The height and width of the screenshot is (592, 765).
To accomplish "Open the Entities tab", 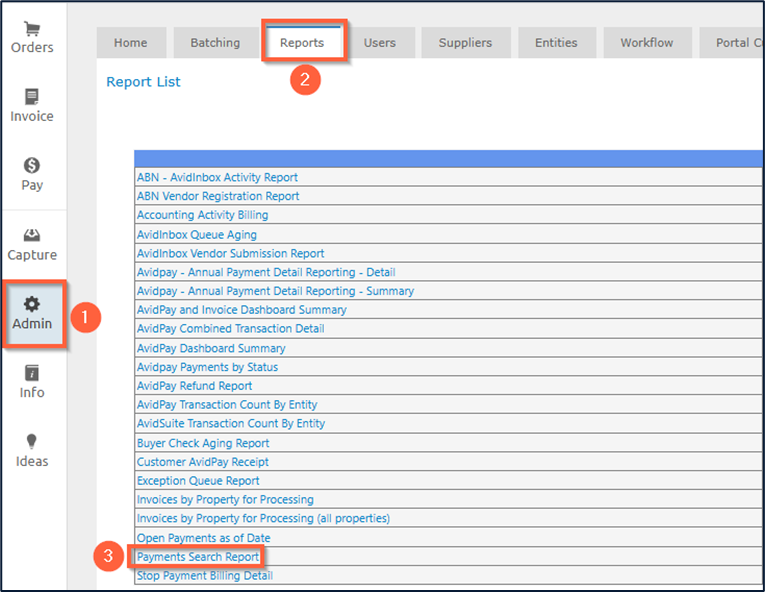I will [x=556, y=43].
